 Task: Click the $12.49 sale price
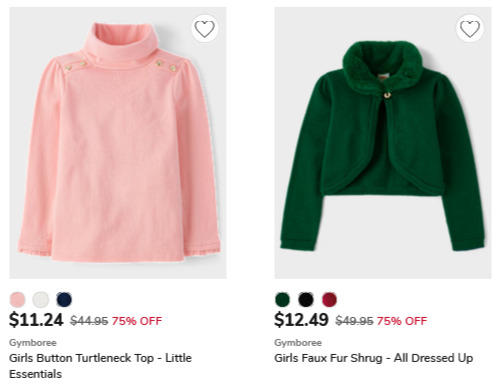tap(301, 320)
